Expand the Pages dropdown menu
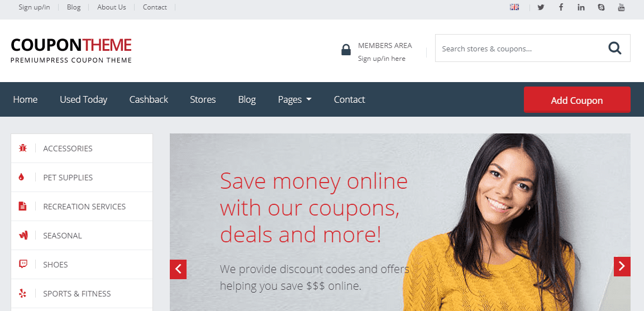Image resolution: width=644 pixels, height=311 pixels. coord(294,99)
